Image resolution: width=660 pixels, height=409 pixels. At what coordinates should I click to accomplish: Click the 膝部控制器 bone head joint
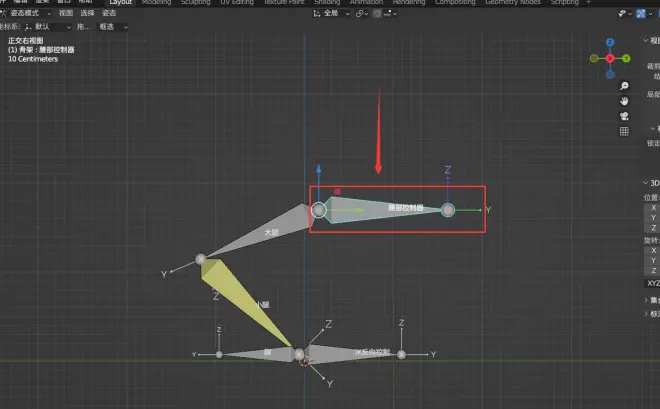tap(319, 210)
